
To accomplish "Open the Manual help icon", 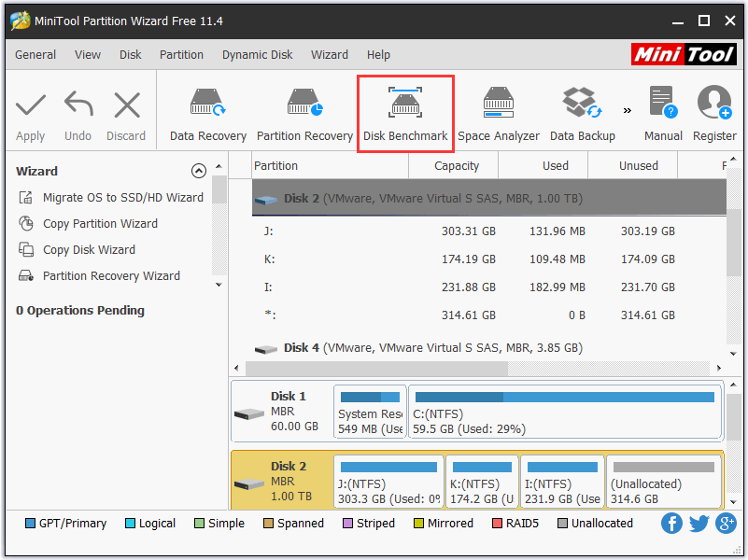I will tap(663, 102).
